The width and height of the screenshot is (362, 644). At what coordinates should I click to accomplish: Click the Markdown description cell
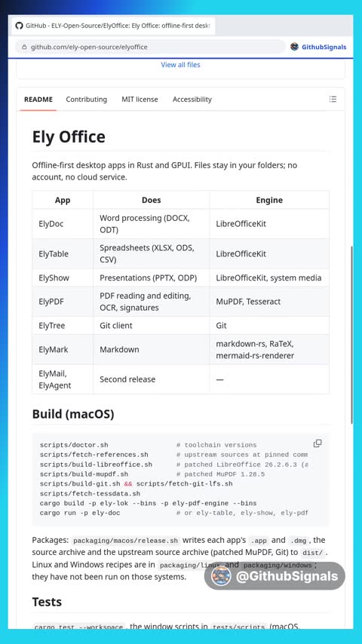151,349
